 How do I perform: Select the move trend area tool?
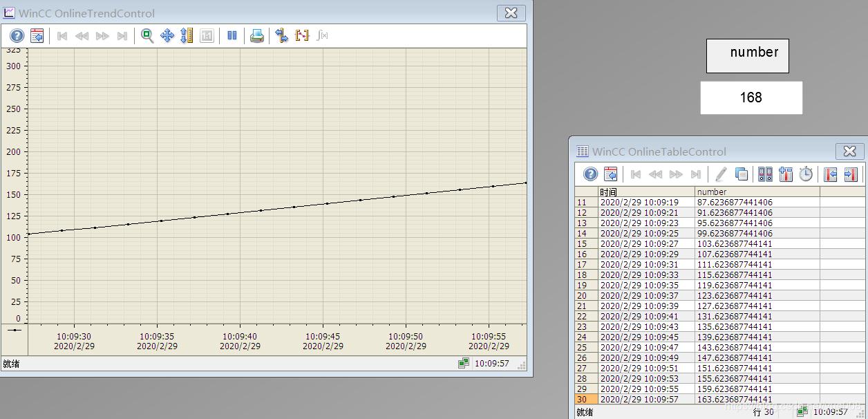tap(167, 36)
